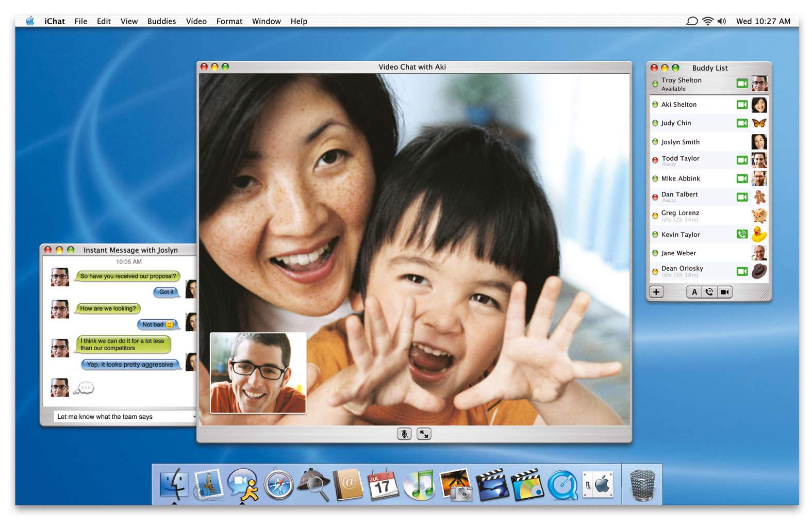
Task: Open the Trash in the Dock
Action: coord(642,485)
